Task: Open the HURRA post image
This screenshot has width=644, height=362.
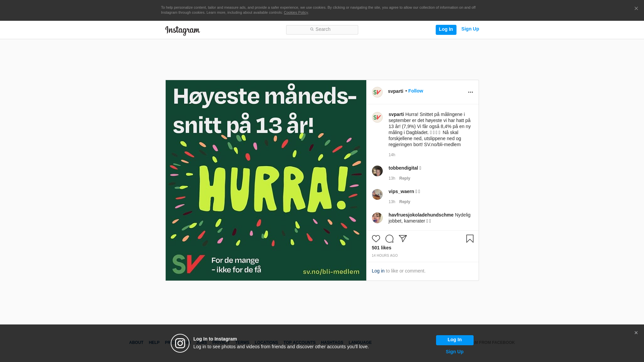Action: click(266, 180)
